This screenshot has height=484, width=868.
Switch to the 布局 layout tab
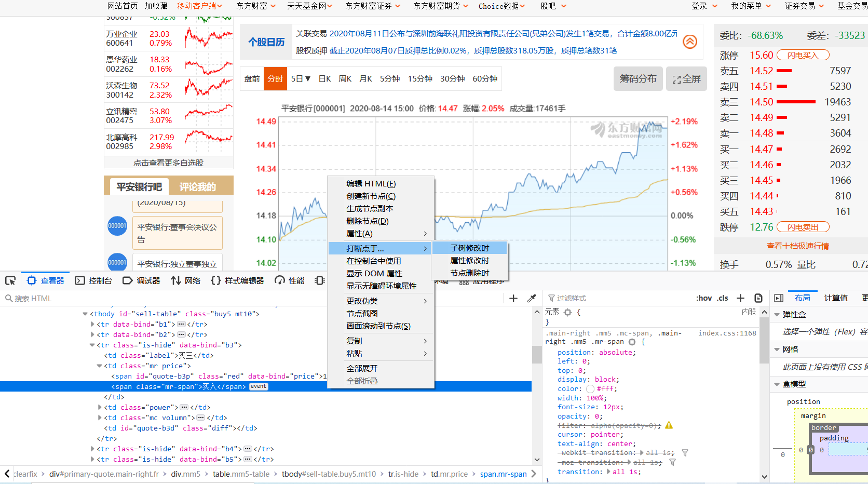(x=802, y=298)
